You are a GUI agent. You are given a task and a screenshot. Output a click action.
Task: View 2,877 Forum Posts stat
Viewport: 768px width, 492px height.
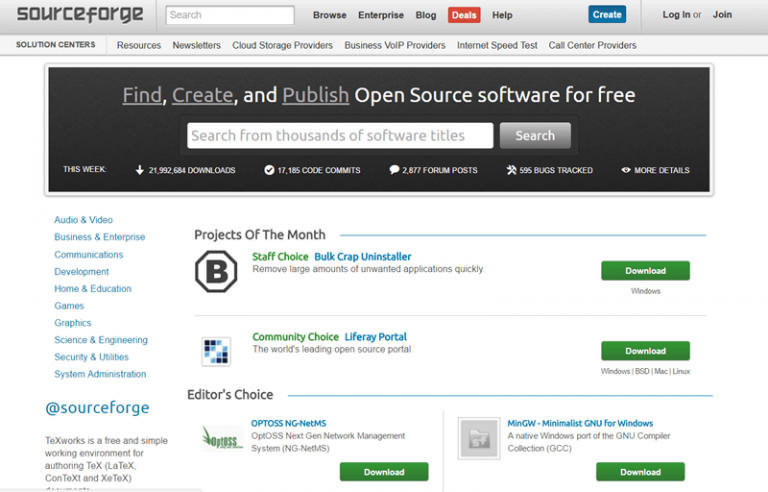(x=440, y=170)
